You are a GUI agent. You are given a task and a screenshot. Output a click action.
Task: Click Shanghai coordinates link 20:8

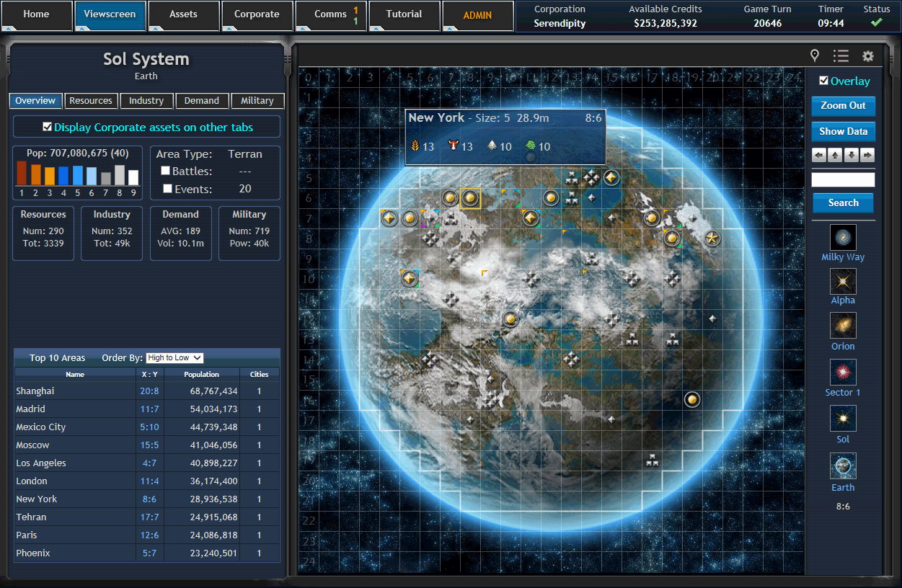coord(149,391)
